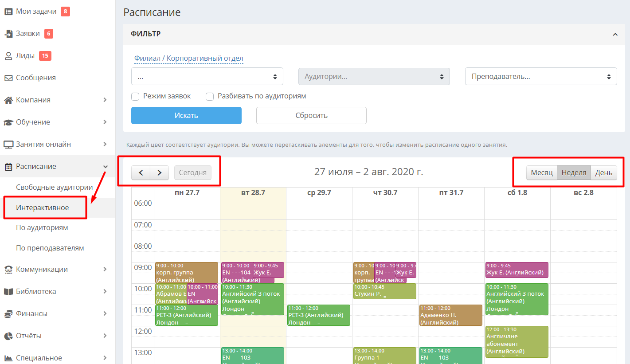Image resolution: width=630 pixels, height=364 pixels.
Task: Click the Коммуникации telephone icon
Action: pyautogui.click(x=8, y=270)
